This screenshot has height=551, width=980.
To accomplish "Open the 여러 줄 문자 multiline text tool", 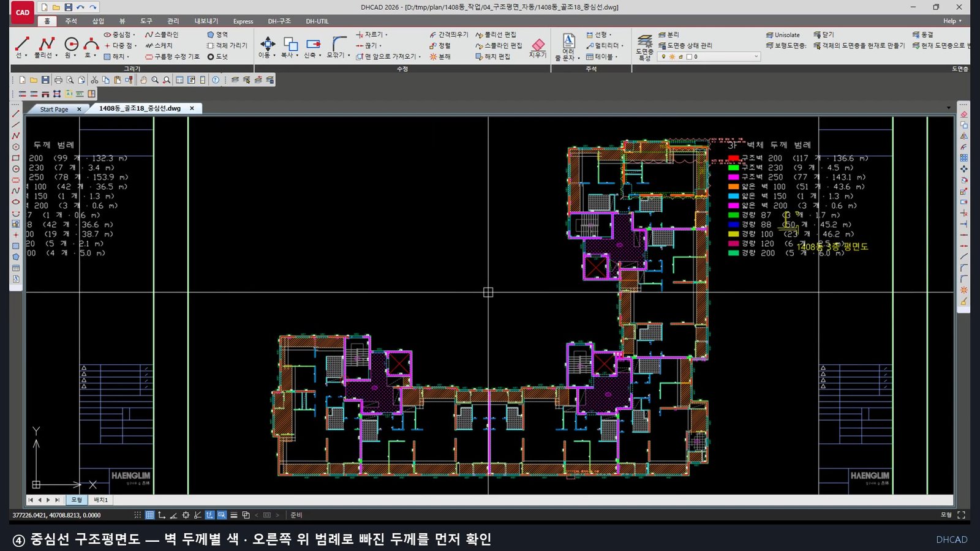I will [568, 47].
